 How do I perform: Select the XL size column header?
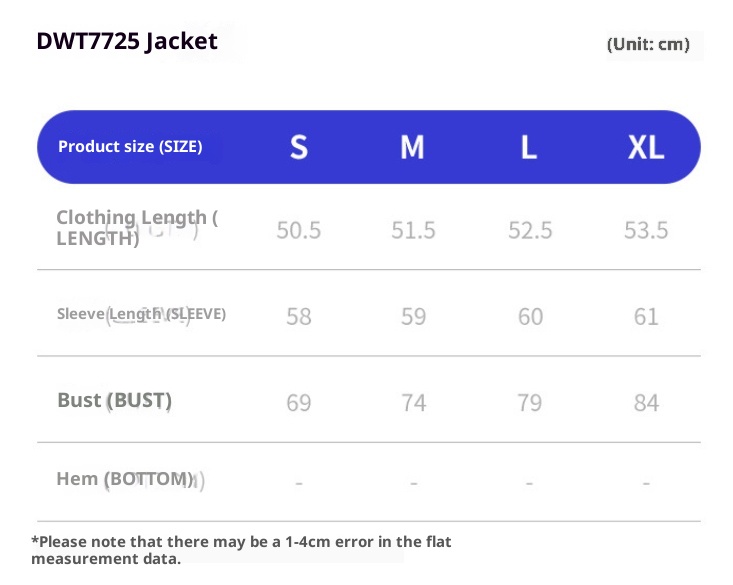[x=646, y=148]
